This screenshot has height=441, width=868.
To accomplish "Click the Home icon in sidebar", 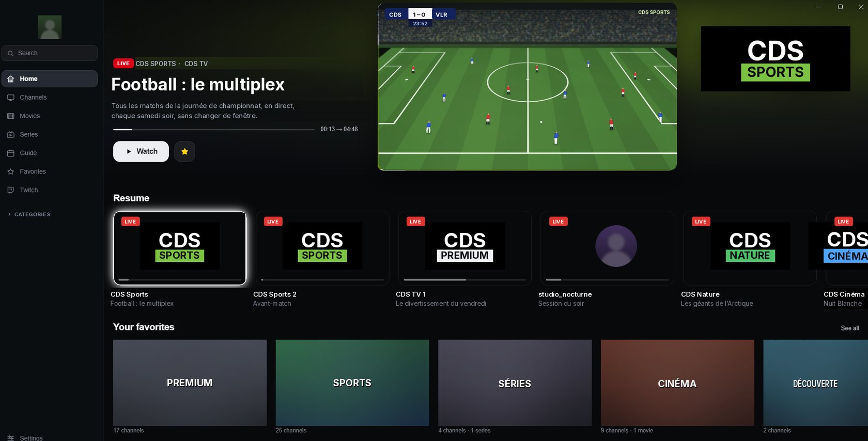I will (x=11, y=79).
